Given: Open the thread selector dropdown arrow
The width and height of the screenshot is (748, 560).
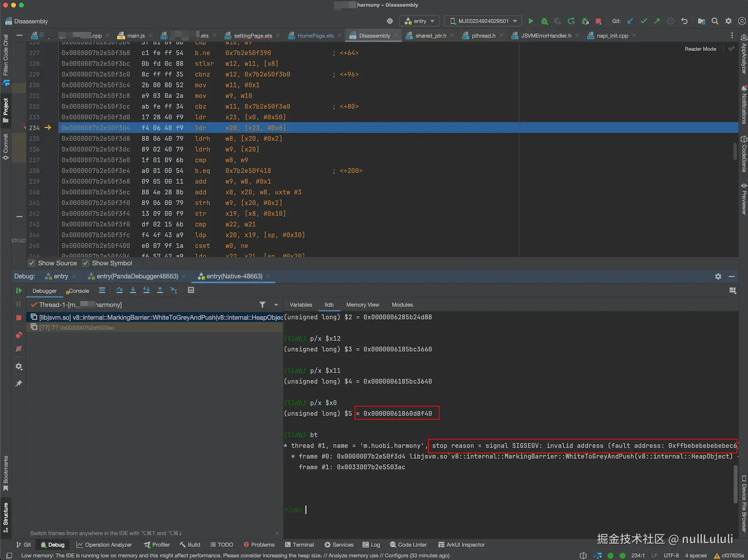Looking at the screenshot, I should tap(276, 305).
